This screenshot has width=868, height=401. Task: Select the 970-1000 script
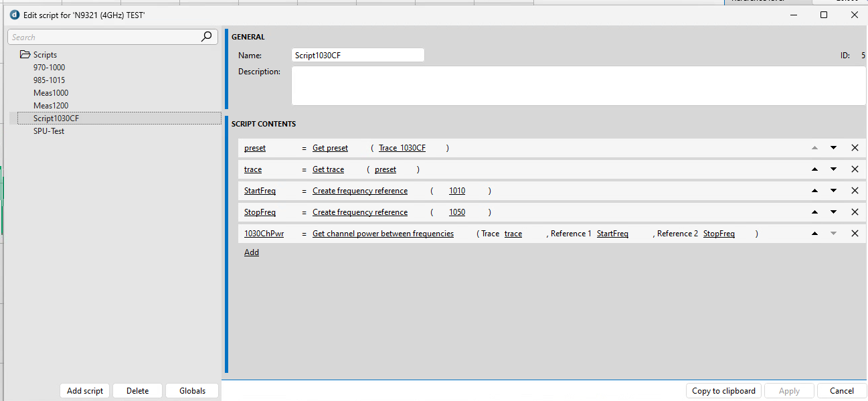tap(49, 68)
